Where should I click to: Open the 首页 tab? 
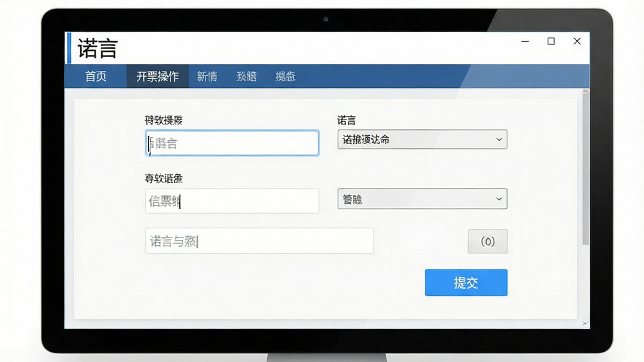[96, 76]
